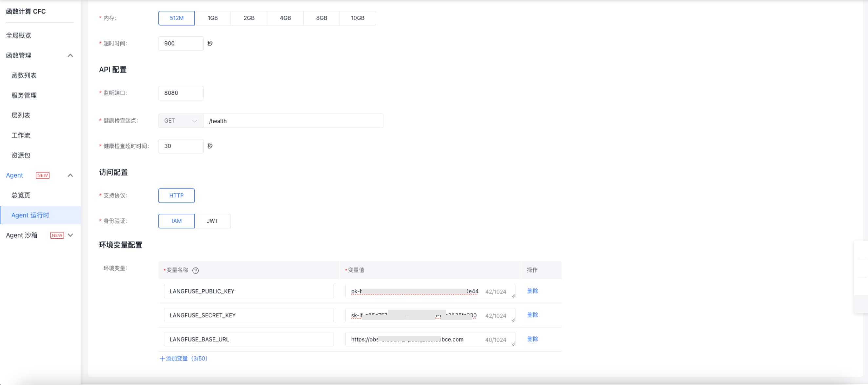Viewport: 868px width, 385px height.
Task: Select IAM authentication option
Action: (x=176, y=221)
